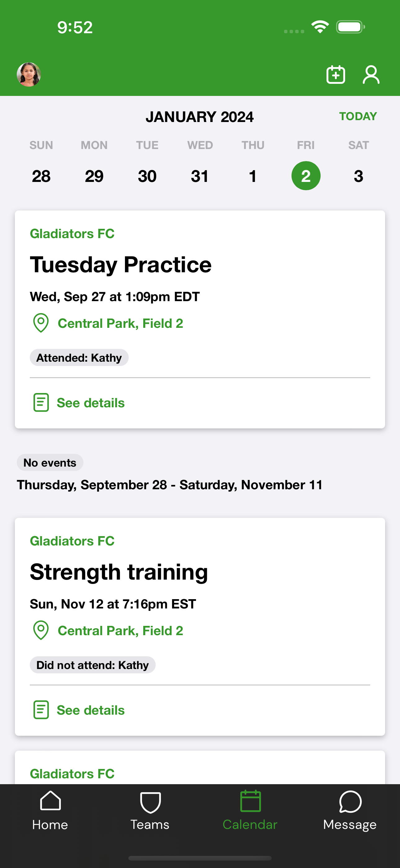The height and width of the screenshot is (868, 400).
Task: Tap Attended: Kathy badge
Action: coord(79,358)
